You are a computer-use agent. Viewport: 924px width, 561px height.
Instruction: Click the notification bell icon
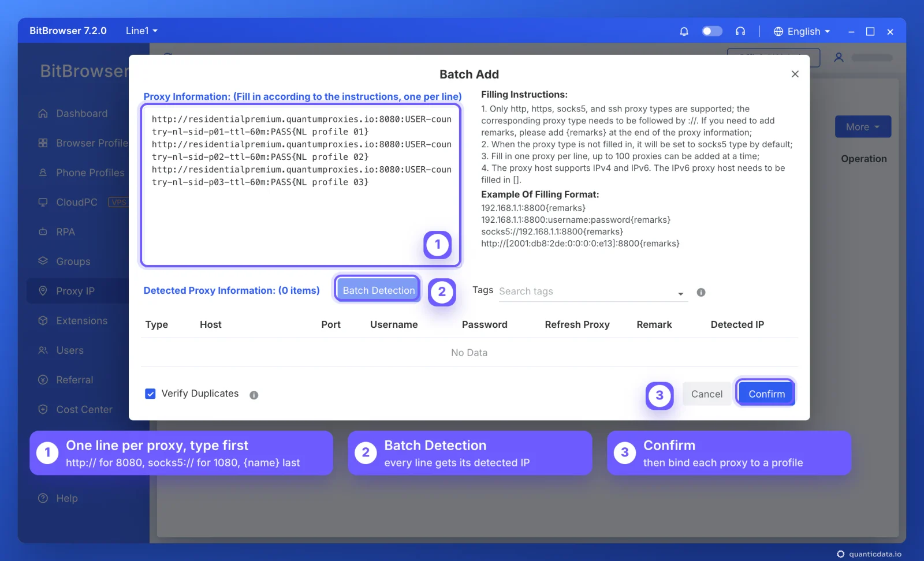point(684,31)
